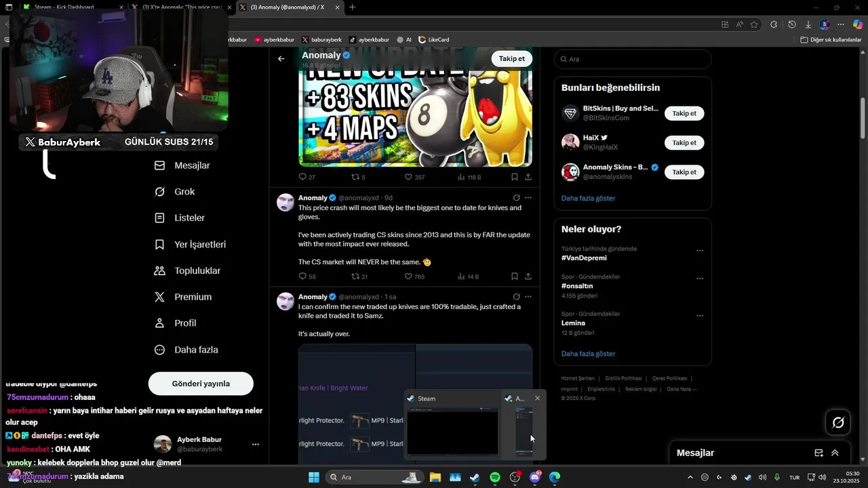Follow Anomaly Skins with Takip et
868x488 pixels.
[684, 172]
